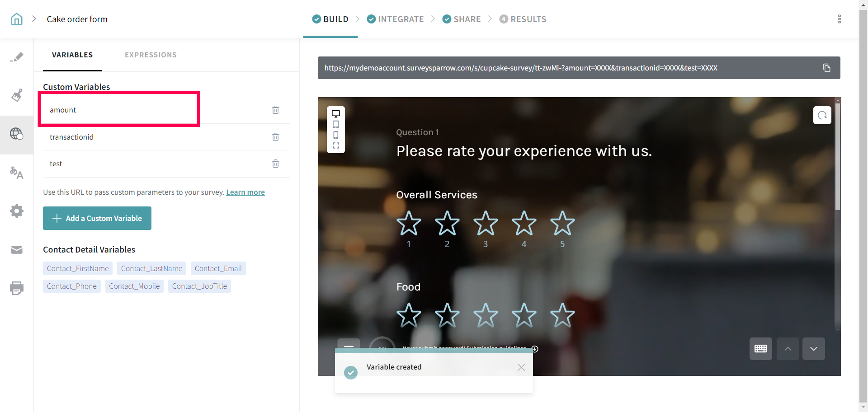Rate Overall Services with 4 stars
This screenshot has width=868, height=412.
pyautogui.click(x=524, y=223)
